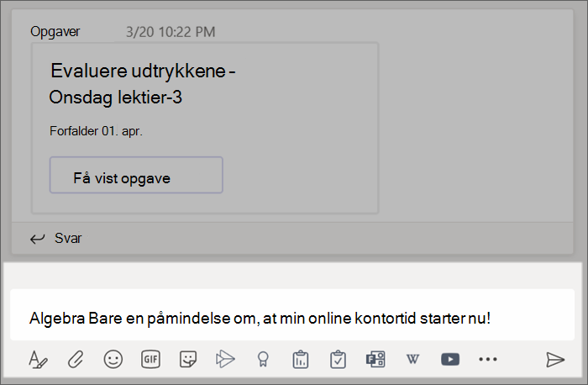
Task: Click the Stream arrow icon in compose toolbar
Action: [225, 360]
